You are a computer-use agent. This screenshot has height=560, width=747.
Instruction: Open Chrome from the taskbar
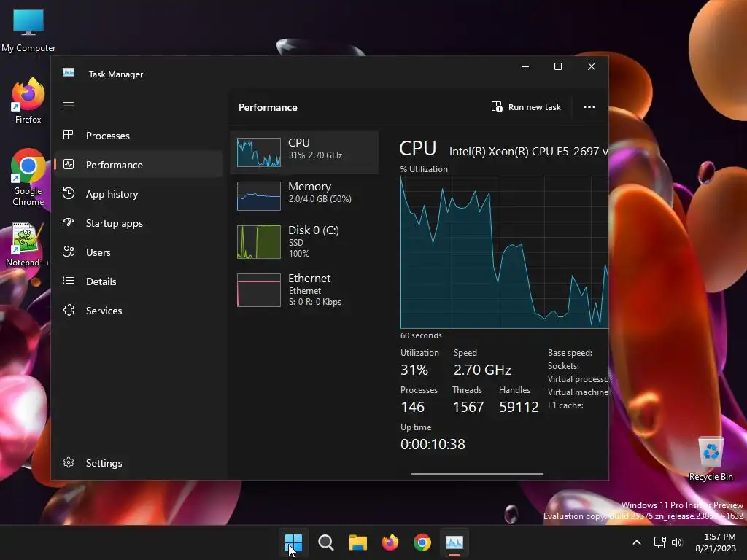point(422,542)
